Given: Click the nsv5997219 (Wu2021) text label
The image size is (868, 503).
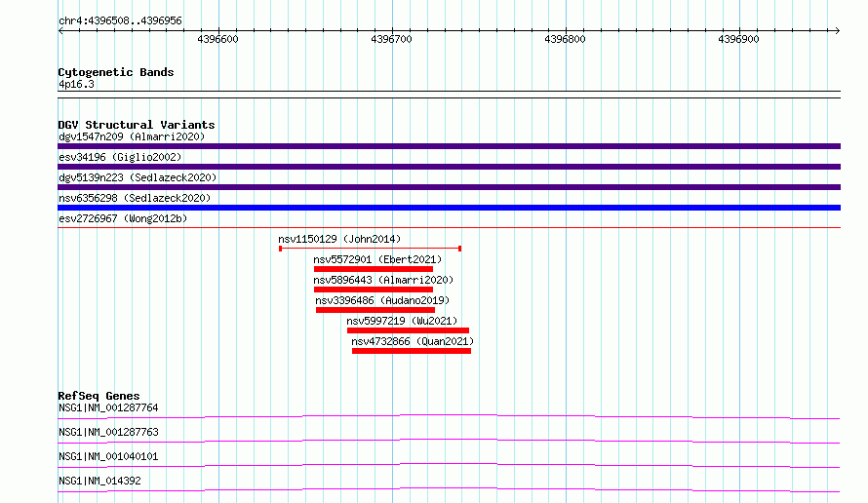Looking at the screenshot, I should point(402,321).
